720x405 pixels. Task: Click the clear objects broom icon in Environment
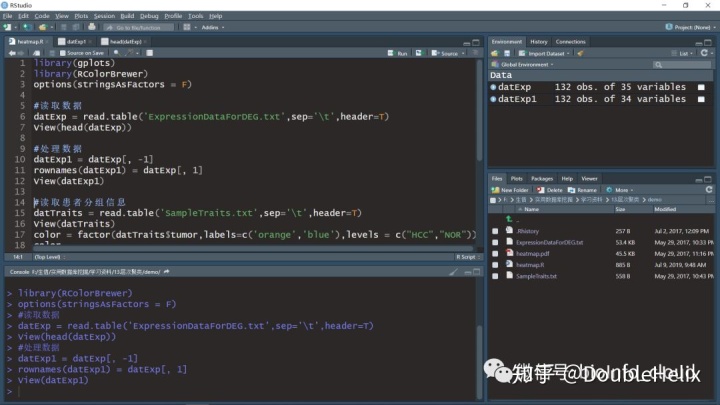pos(581,53)
